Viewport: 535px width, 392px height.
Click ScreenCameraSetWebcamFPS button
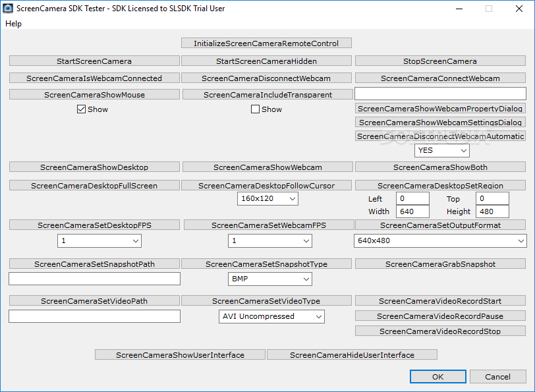(269, 225)
